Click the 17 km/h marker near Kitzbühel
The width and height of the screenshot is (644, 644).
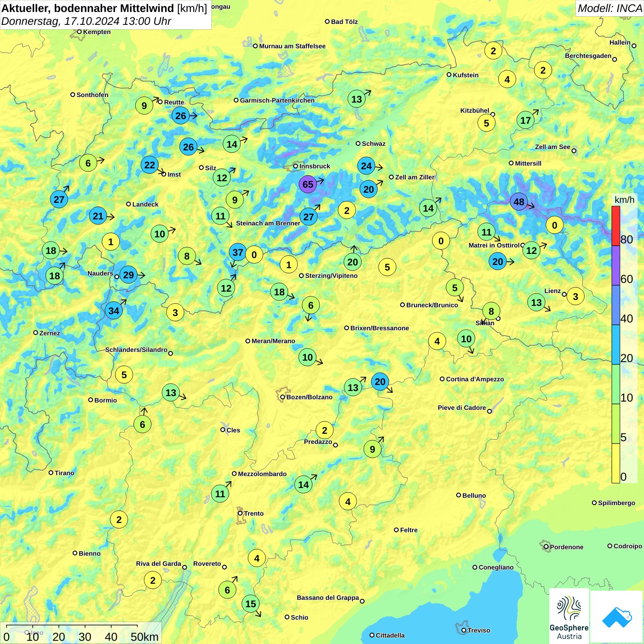(x=525, y=121)
